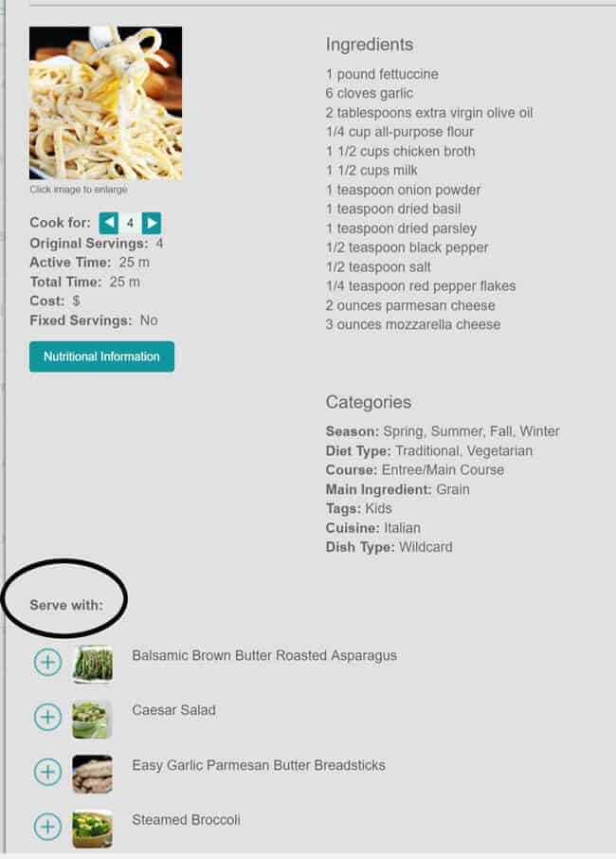The width and height of the screenshot is (616, 859).
Task: Click the Caesar Salad thumbnail
Action: coord(93,719)
